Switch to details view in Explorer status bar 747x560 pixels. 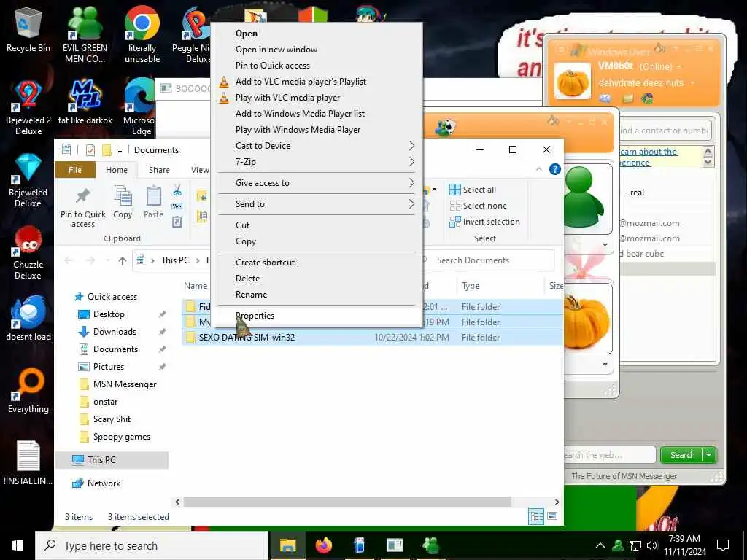click(536, 516)
